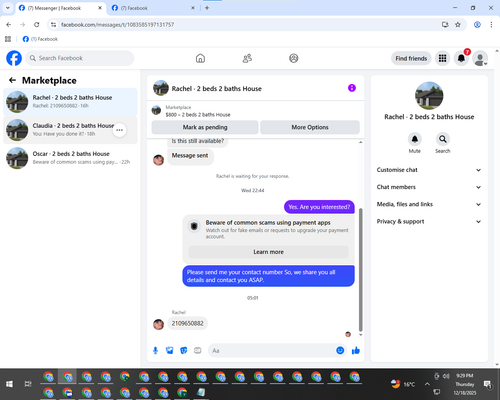Reload the page in the browser

pos(37,24)
